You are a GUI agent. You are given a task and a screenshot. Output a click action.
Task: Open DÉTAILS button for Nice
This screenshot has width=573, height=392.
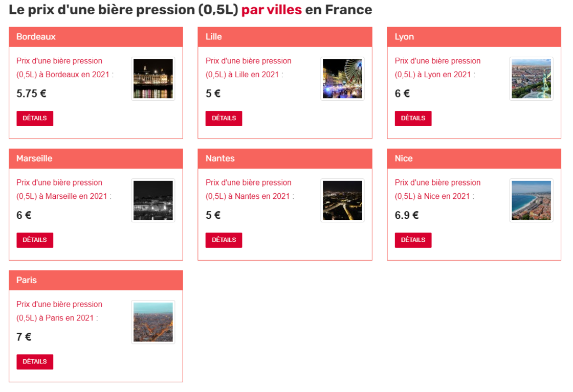413,240
